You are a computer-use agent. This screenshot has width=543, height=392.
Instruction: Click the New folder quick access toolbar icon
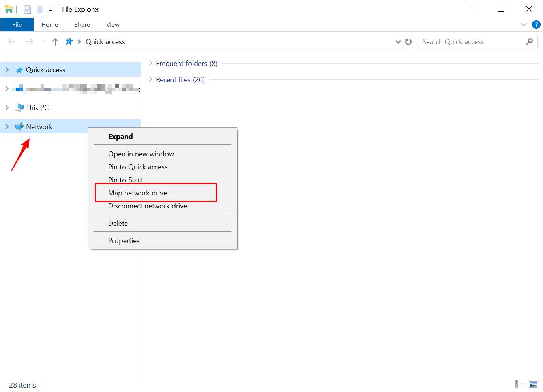tap(39, 9)
